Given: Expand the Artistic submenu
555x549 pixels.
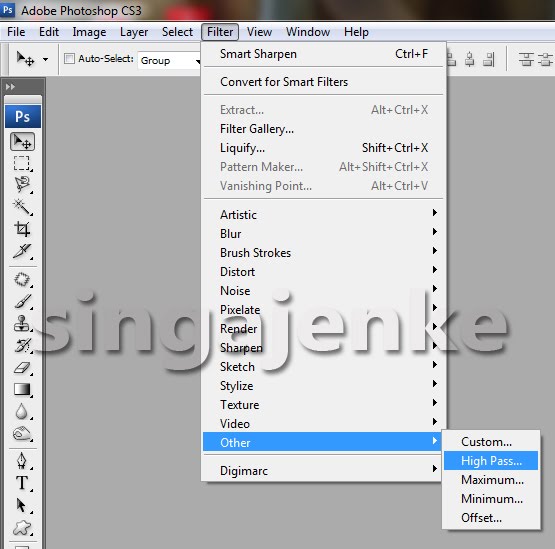Looking at the screenshot, I should tap(322, 215).
